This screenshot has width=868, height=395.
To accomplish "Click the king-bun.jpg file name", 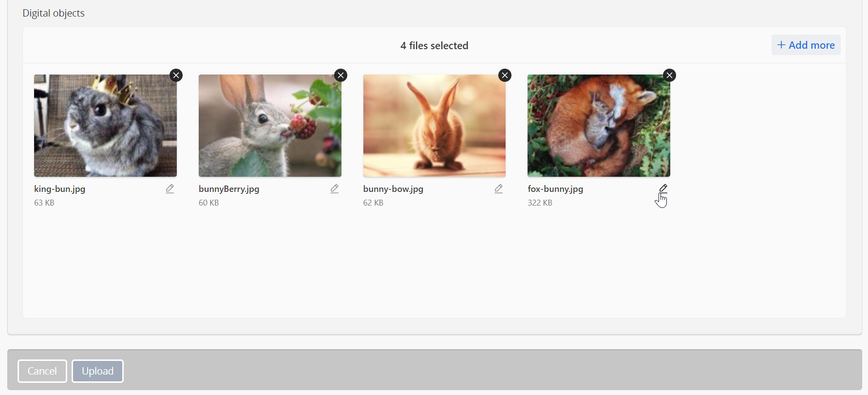I will (x=60, y=189).
